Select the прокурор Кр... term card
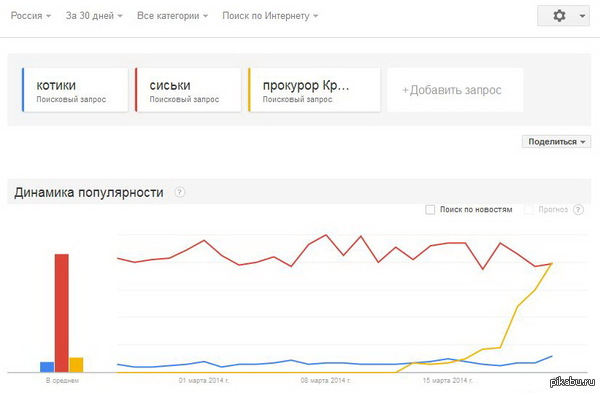The height and width of the screenshot is (393, 600). [x=314, y=90]
